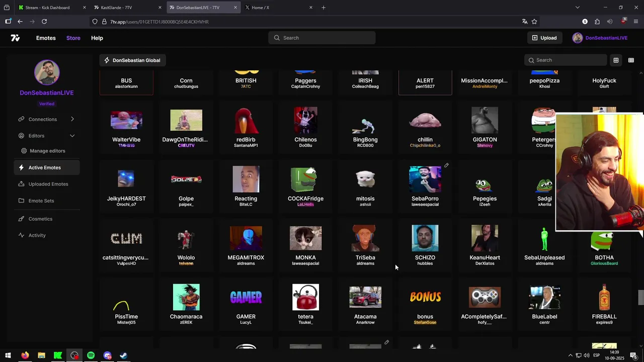Select Active Emotes in sidebar
644x362 pixels.
47,167
